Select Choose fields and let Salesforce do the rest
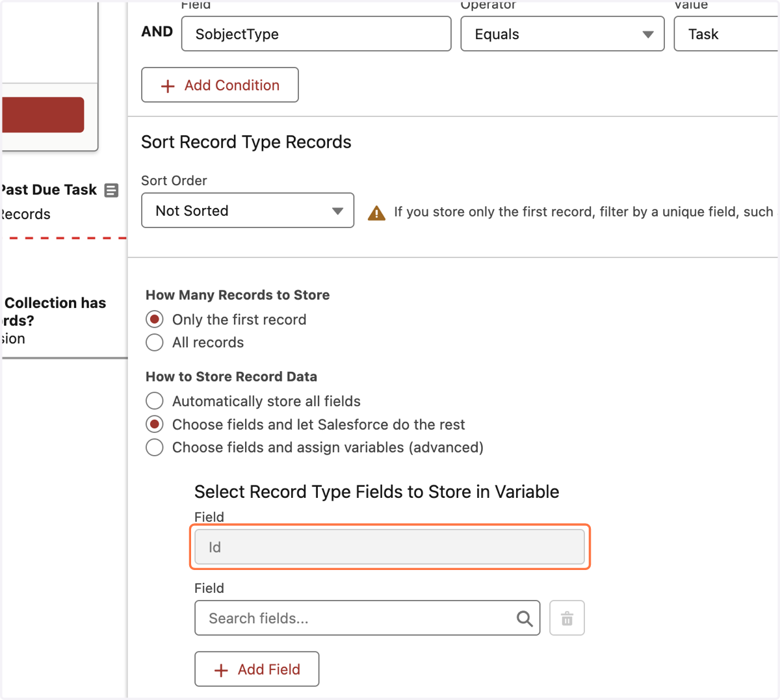Screen dimensions: 780x700 pos(155,424)
